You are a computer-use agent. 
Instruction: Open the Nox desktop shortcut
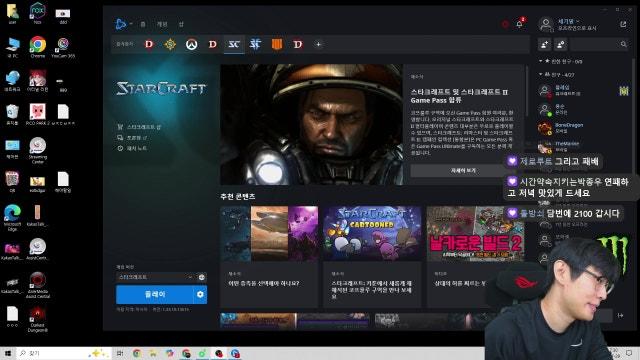coord(38,13)
